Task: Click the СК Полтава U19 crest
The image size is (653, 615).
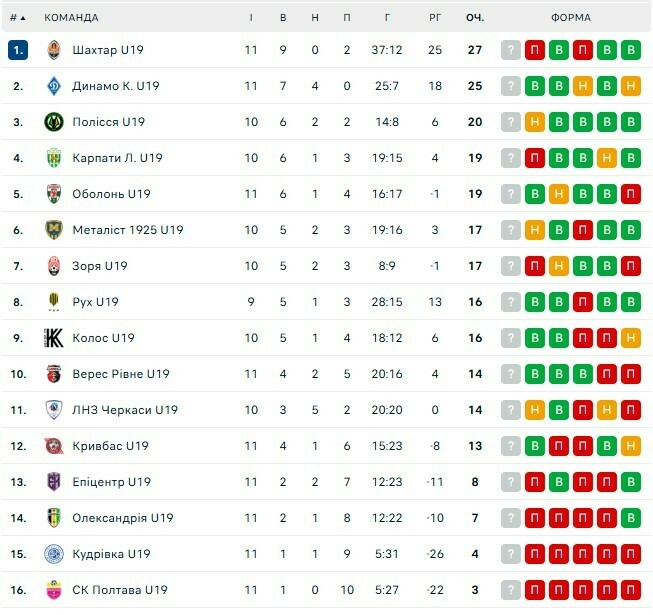Action: [x=54, y=590]
